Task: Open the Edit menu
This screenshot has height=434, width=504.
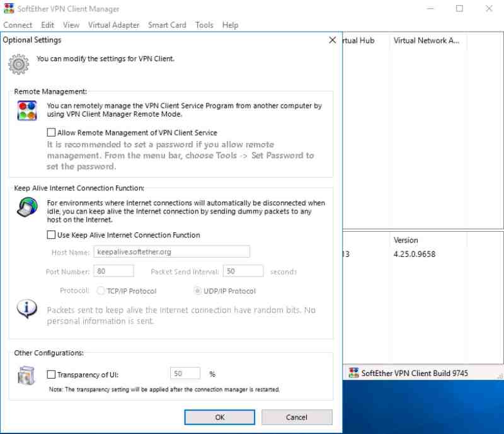Action: (x=47, y=25)
